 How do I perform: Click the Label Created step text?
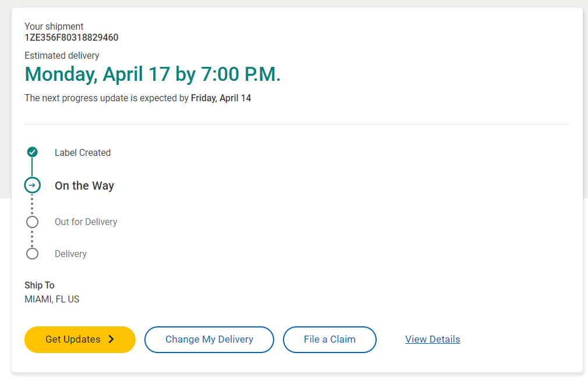click(83, 152)
